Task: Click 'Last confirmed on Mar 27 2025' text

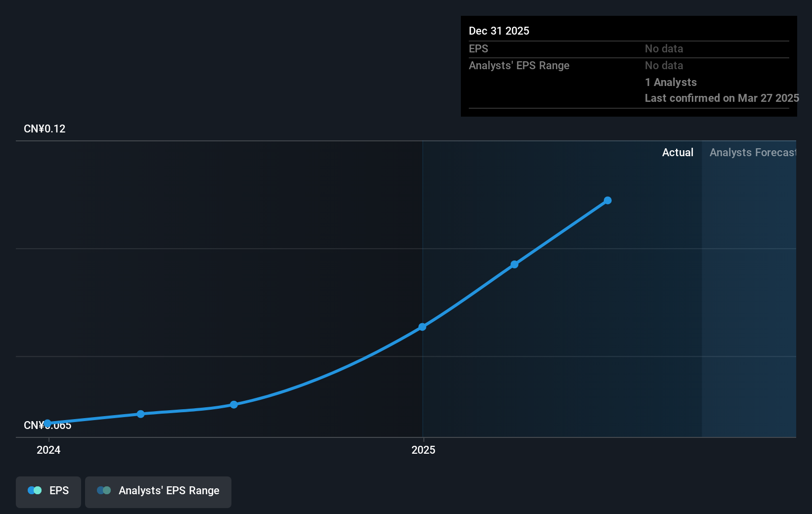Action: [722, 98]
